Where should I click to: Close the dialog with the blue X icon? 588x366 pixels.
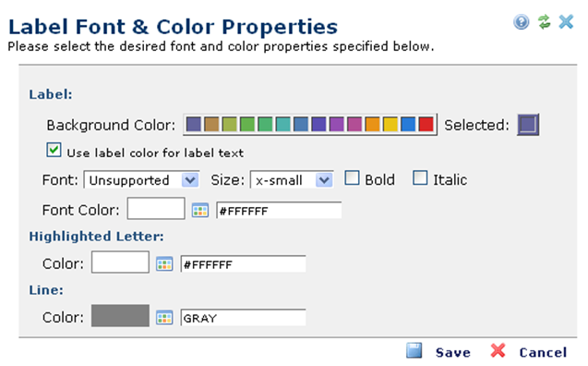(x=566, y=22)
